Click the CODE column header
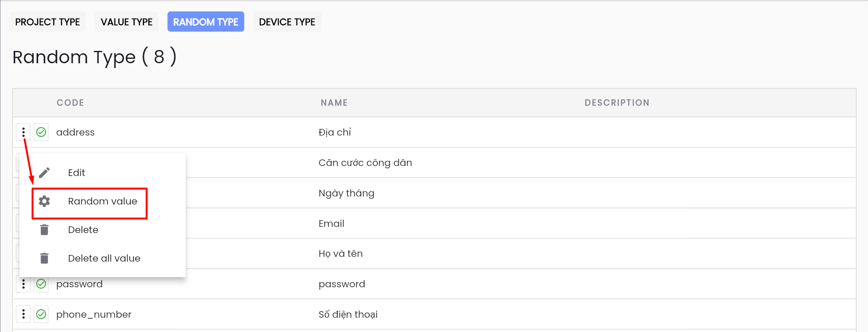The width and height of the screenshot is (868, 332). point(70,103)
